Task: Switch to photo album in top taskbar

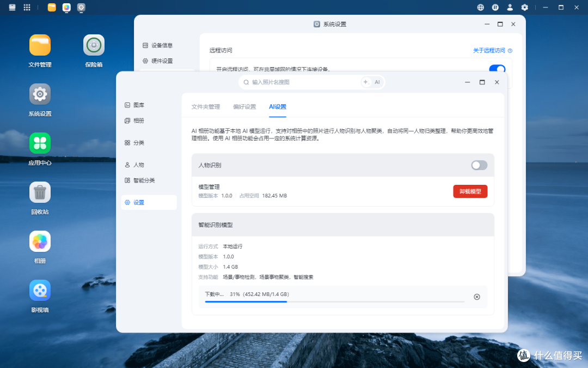Action: pos(66,7)
